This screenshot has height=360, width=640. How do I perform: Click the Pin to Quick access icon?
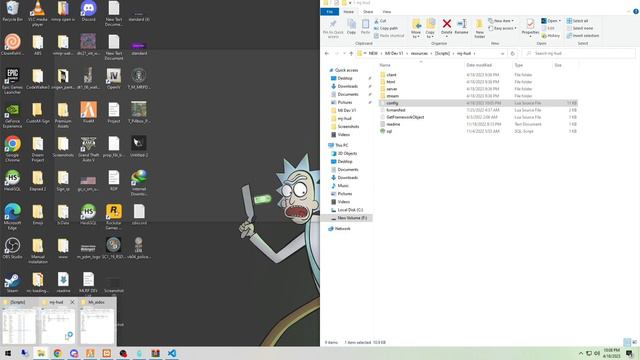[333, 29]
